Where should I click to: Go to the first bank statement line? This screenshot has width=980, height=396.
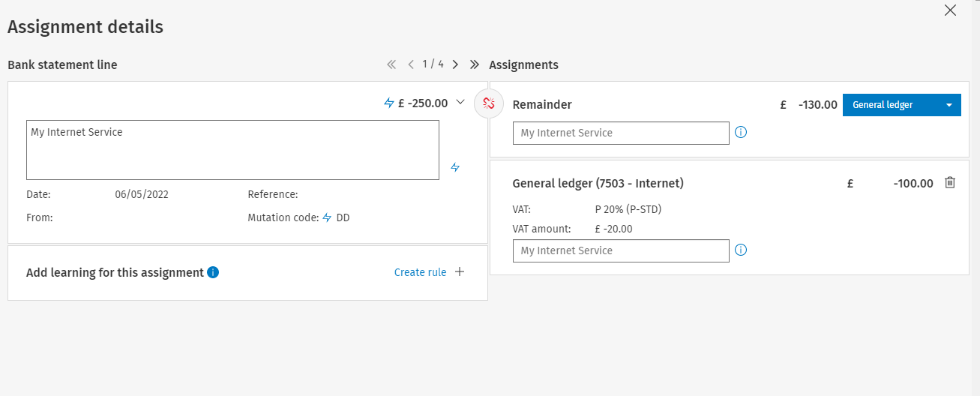(391, 64)
